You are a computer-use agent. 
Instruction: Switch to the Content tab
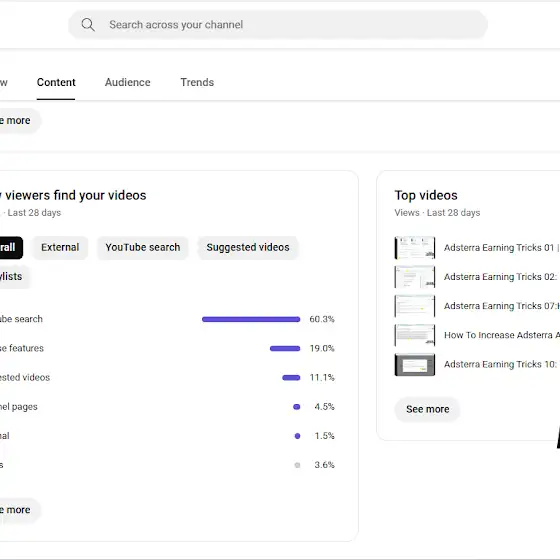[56, 82]
